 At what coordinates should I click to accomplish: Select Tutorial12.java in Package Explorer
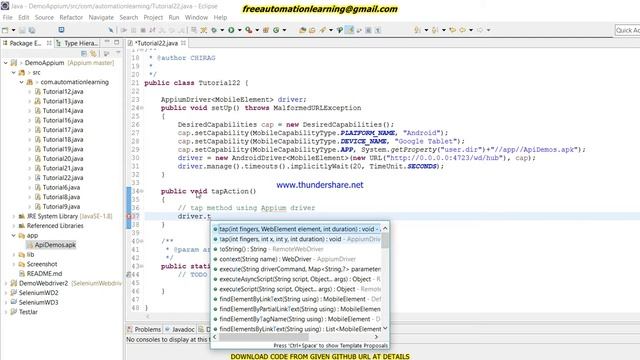click(62, 91)
